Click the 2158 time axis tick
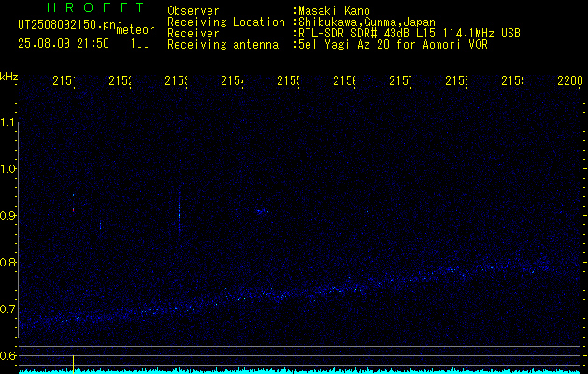The width and height of the screenshot is (588, 374). point(456,80)
